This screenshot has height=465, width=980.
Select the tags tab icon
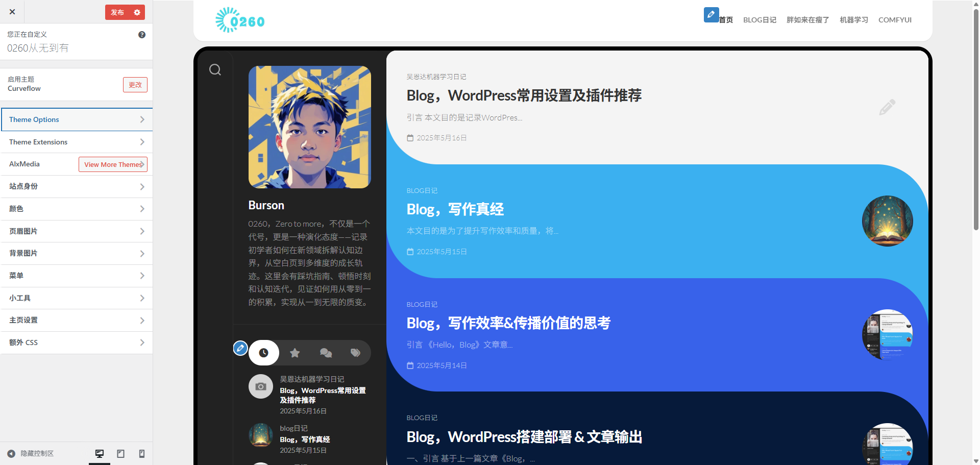pos(355,353)
